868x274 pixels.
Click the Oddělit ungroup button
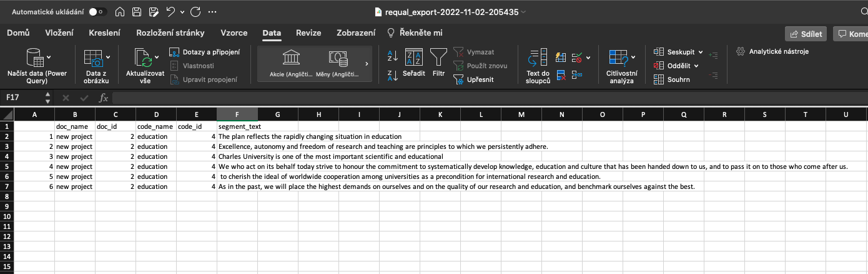672,66
